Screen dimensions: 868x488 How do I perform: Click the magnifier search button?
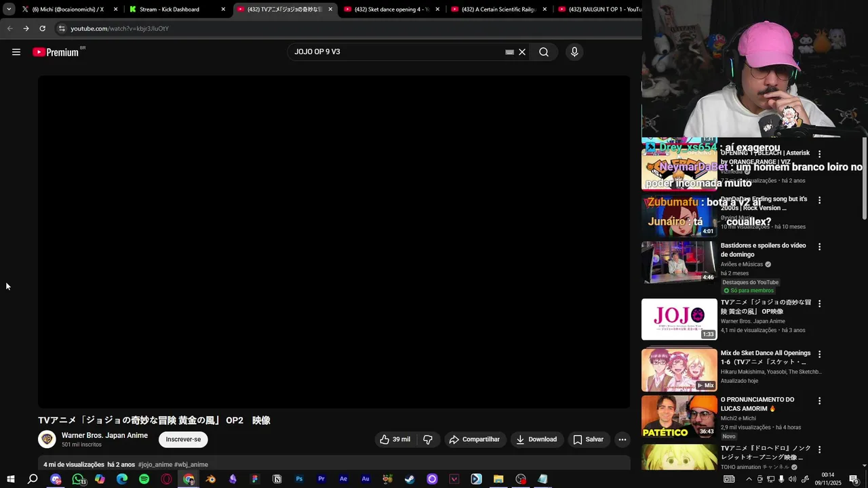pyautogui.click(x=544, y=52)
